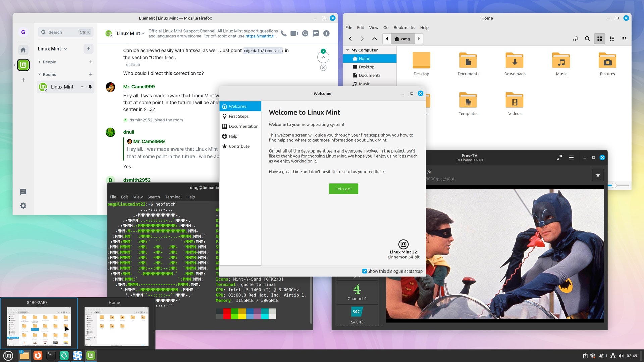
Task: Click the Let's go! button
Action: 343,189
